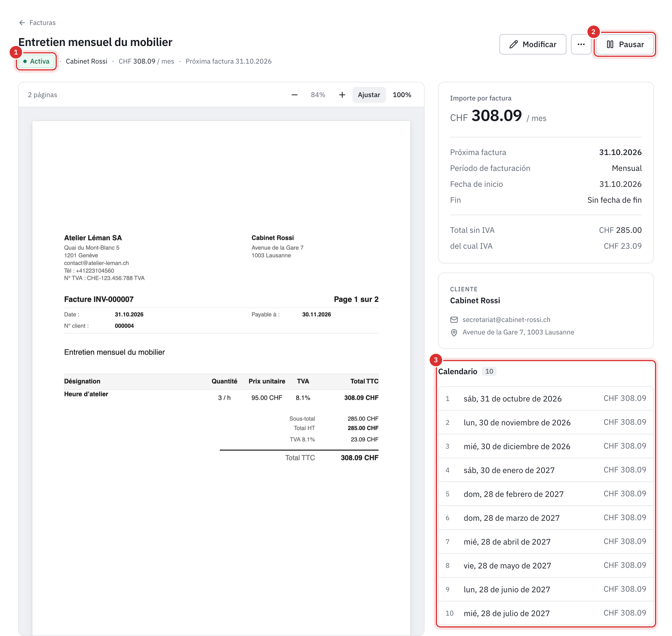Click del cual IVA amount CHF 23.09

coord(623,246)
